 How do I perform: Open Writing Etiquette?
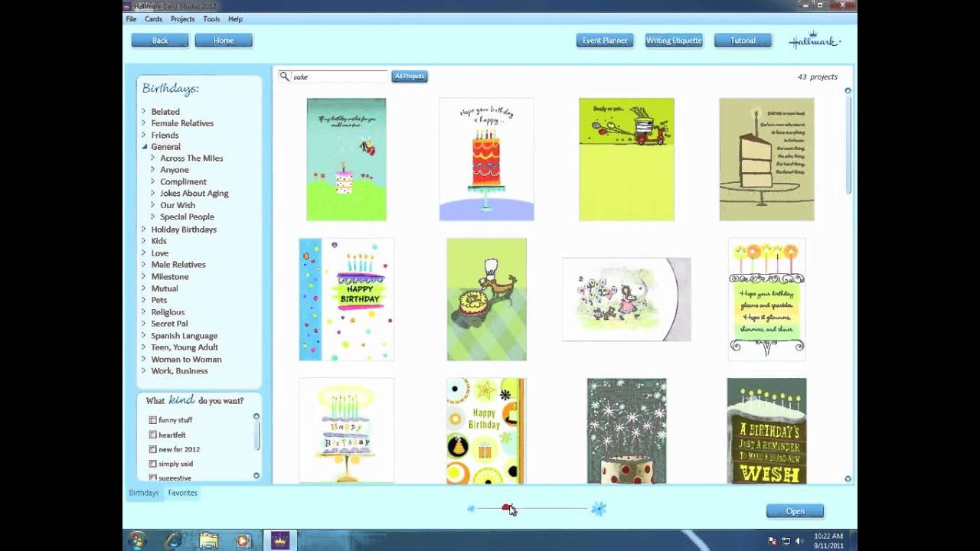point(674,41)
